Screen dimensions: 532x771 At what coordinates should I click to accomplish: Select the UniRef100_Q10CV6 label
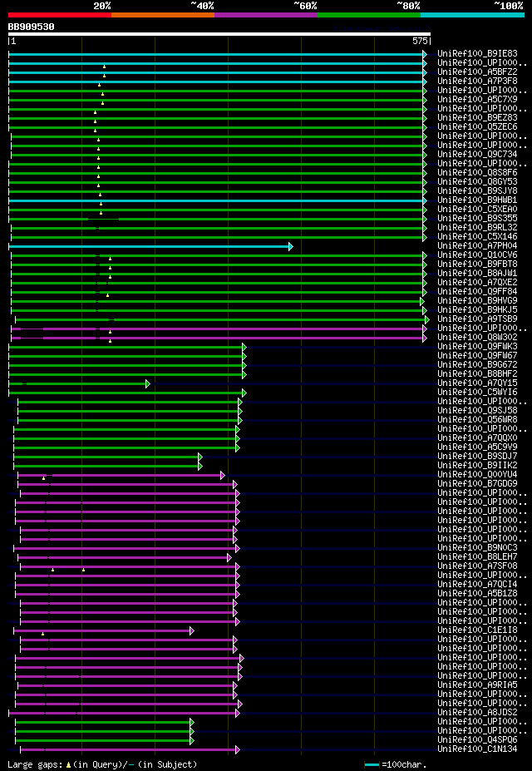[477, 255]
